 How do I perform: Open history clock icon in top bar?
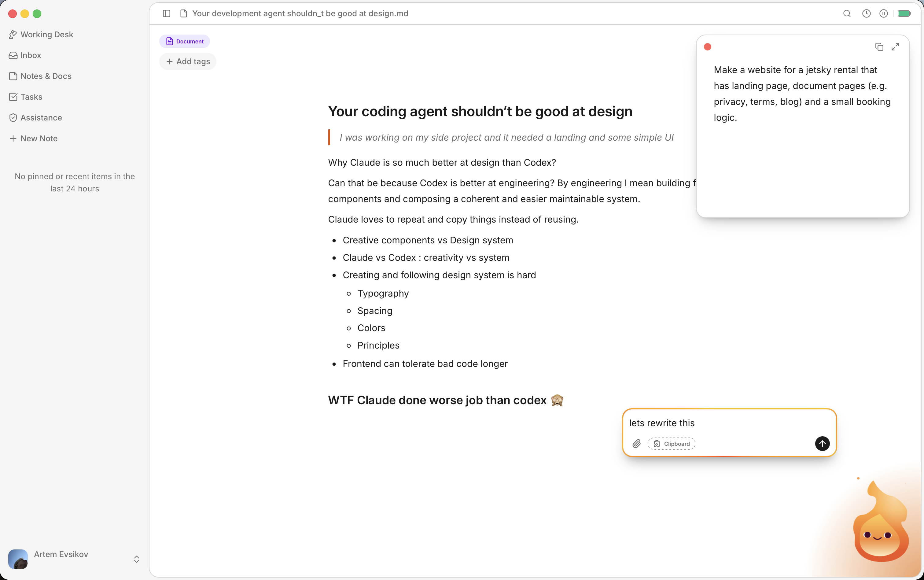(x=867, y=13)
